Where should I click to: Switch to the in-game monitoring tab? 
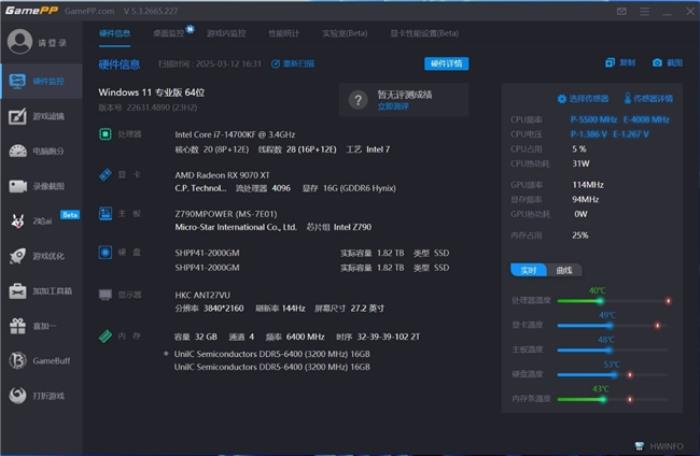(226, 33)
